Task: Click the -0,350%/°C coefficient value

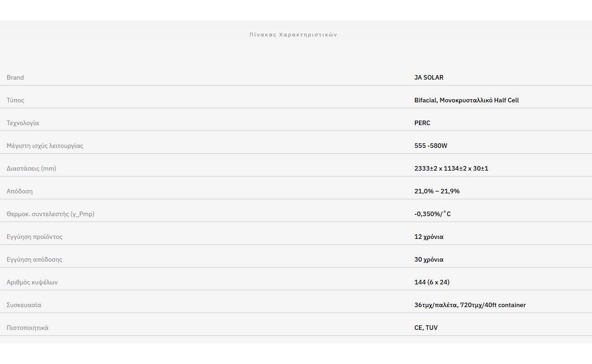Action: pos(432,214)
